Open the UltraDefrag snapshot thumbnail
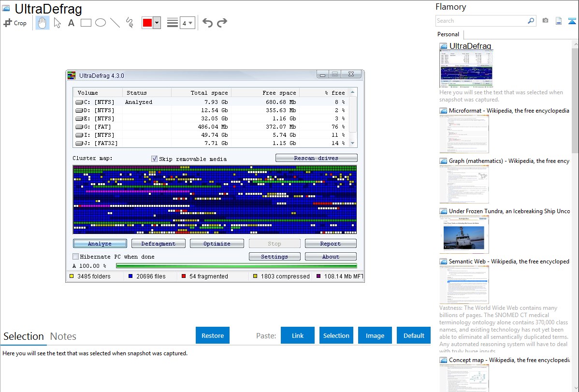579x392 pixels. 466,69
